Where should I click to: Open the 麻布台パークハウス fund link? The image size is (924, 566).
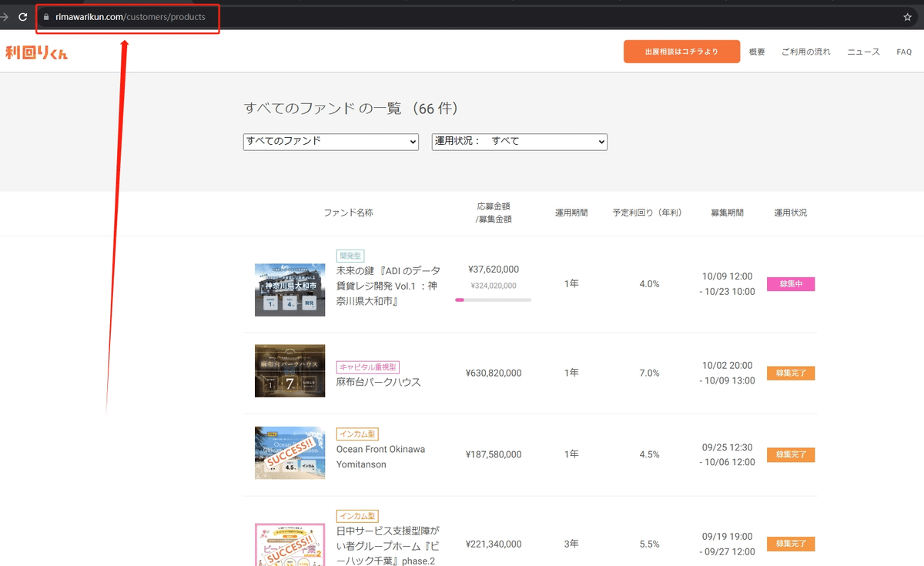(379, 382)
